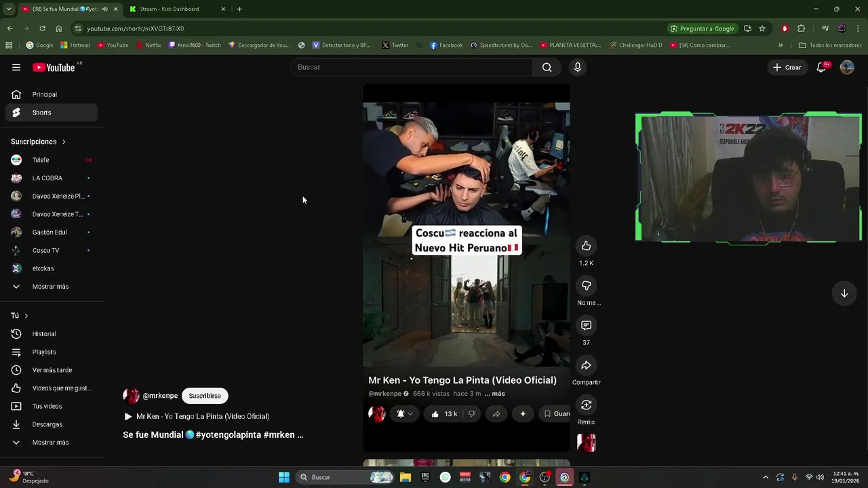The height and width of the screenshot is (488, 868).
Task: Open Playlists in the sidebar
Action: click(52, 352)
